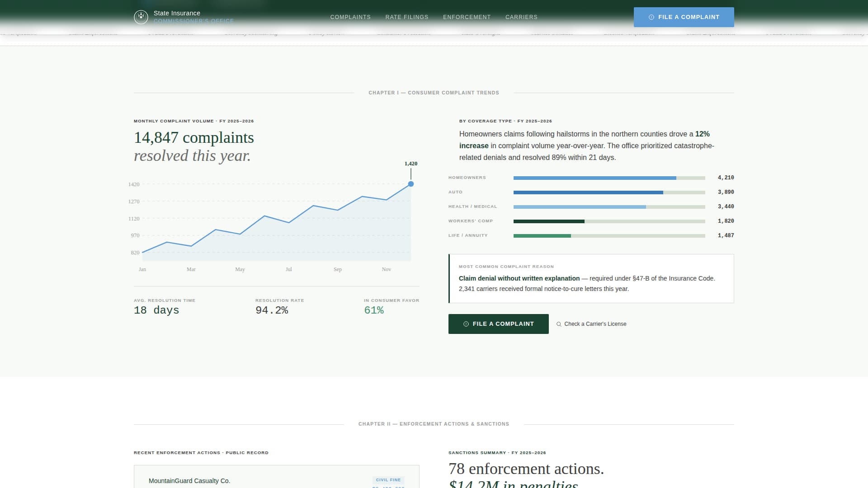Screen dimensions: 868x488
Task: Click the Homeowners complaint bar
Action: click(x=609, y=178)
